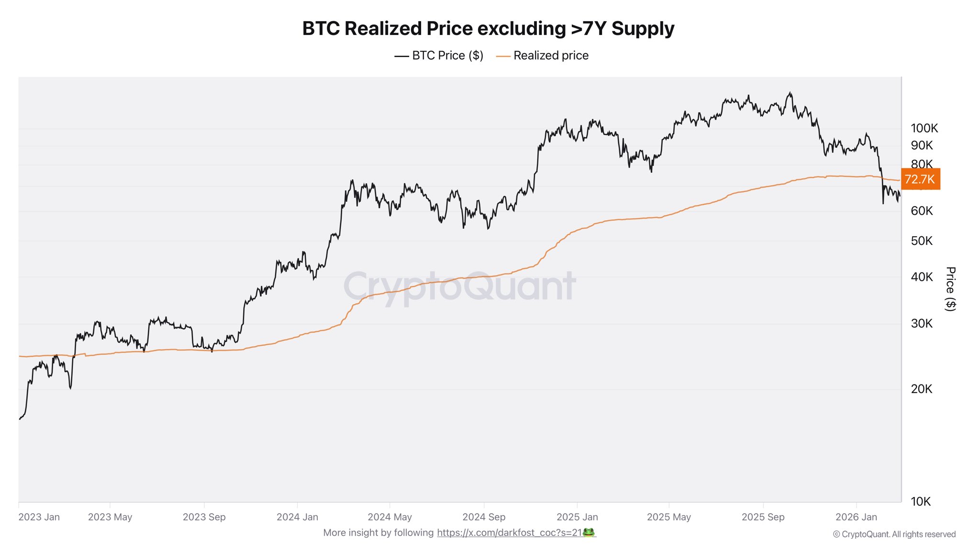The image size is (980, 551).
Task: Click the orange Realized price legend line swatch
Action: point(503,56)
